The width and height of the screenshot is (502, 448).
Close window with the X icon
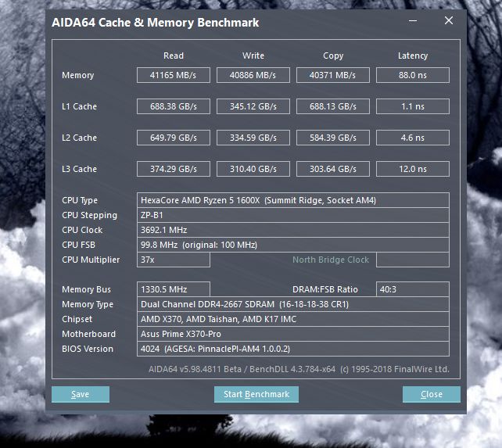pyautogui.click(x=449, y=20)
